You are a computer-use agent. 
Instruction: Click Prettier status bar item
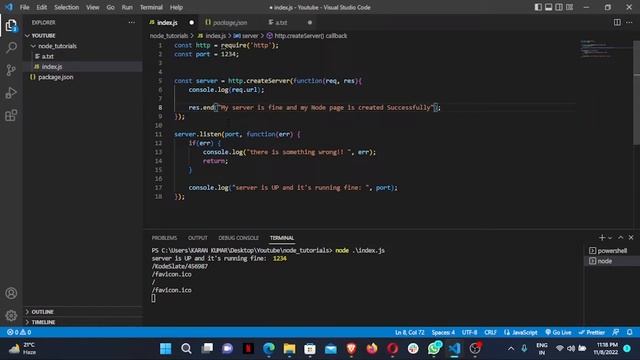point(591,332)
